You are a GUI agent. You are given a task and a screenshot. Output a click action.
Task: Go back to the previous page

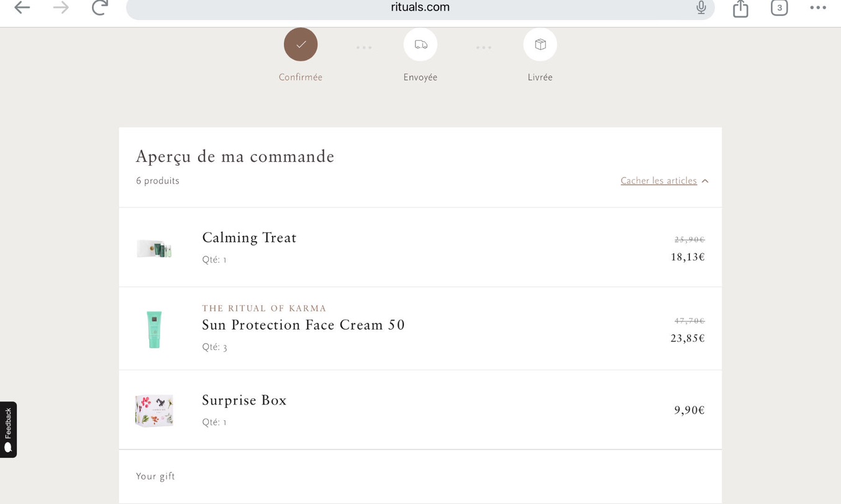[x=22, y=7]
